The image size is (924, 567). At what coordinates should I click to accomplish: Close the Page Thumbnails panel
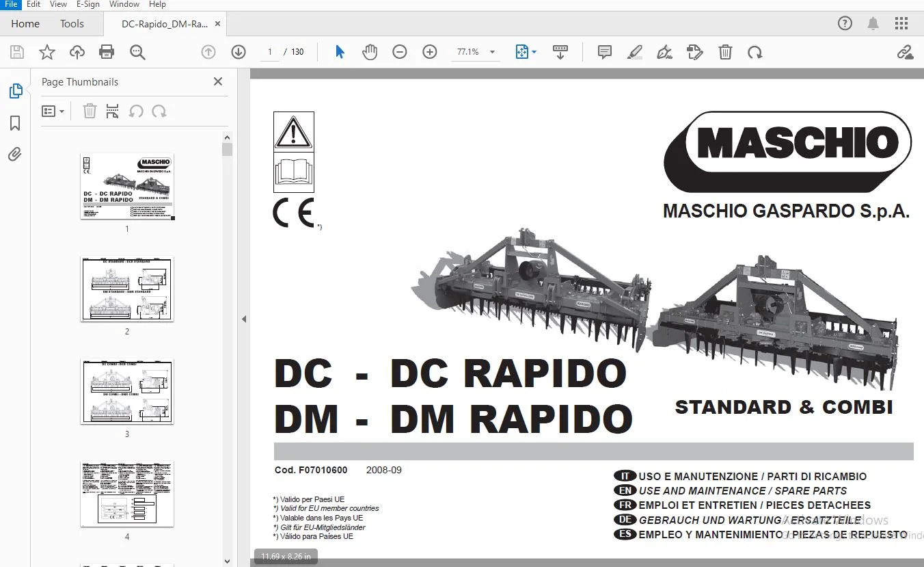[218, 81]
